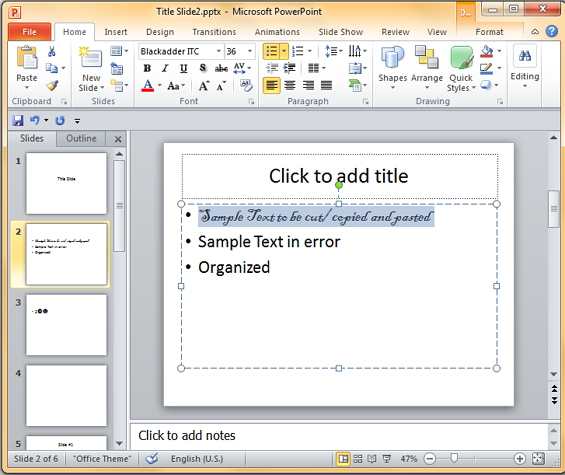Toggle bullet list formatting
Screen dimensions: 565x475
tap(271, 51)
